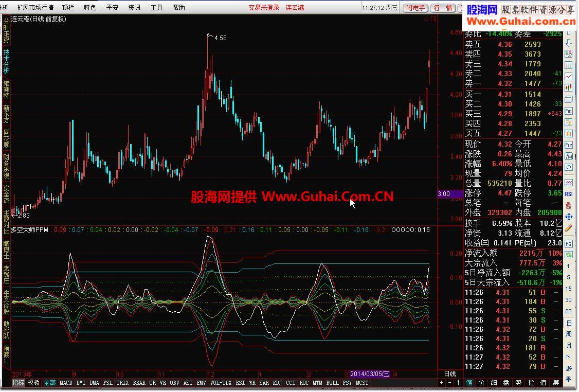The width and height of the screenshot is (579, 392).
Task: Select daily (日) period
Action: 569,323
